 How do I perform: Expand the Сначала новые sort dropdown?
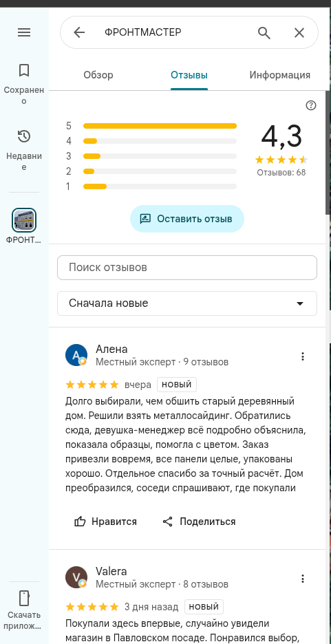187,303
